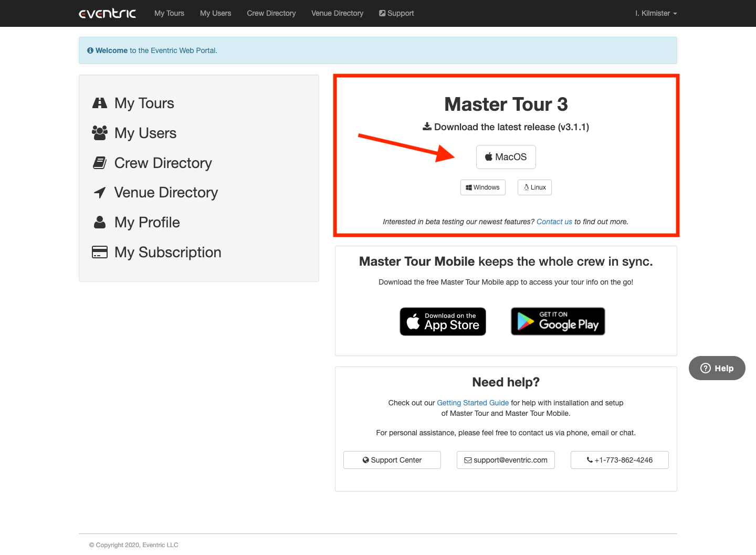
Task: Click the Eventric logo
Action: (107, 13)
